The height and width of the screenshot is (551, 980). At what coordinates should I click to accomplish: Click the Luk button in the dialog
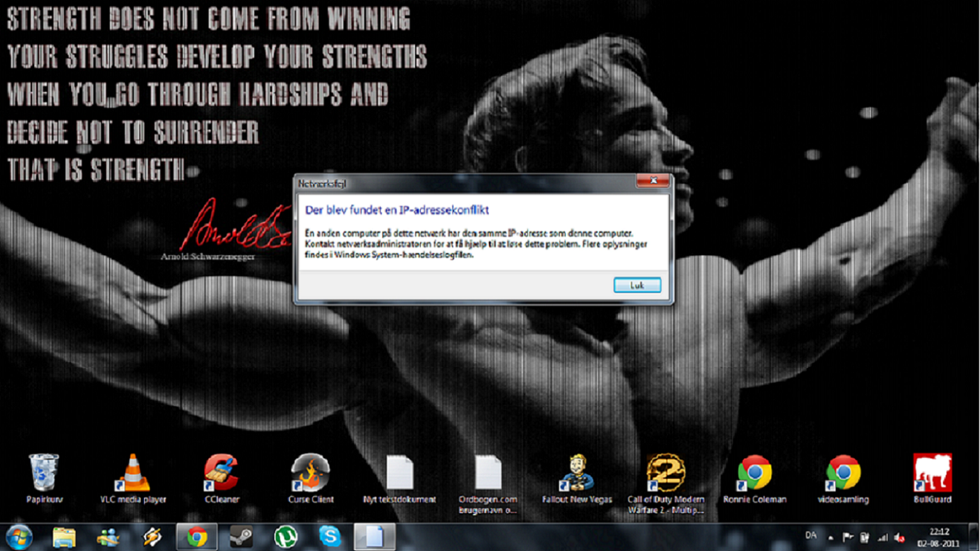tap(637, 286)
